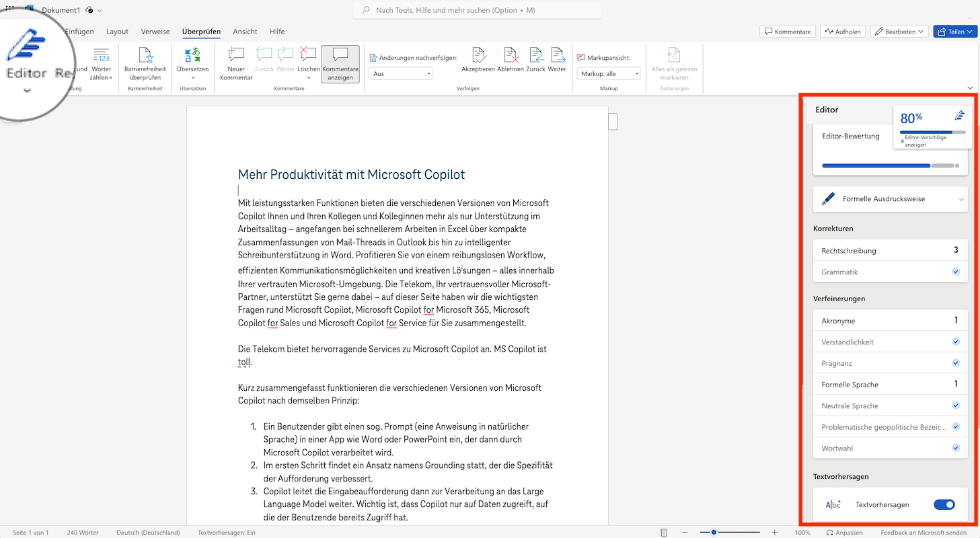The image size is (980, 538).
Task: Open Rechtschreibung corrections with 3 issues
Action: tap(891, 250)
